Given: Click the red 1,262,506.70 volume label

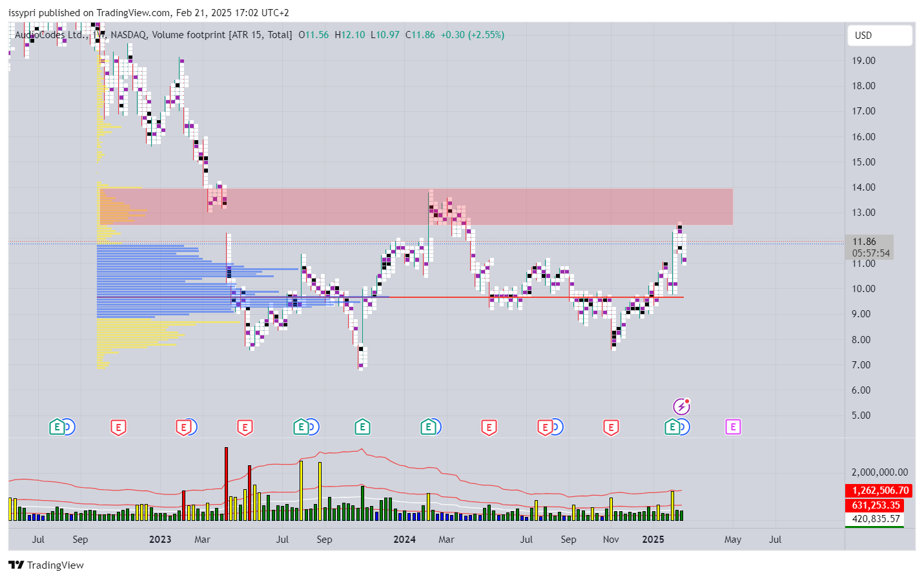Looking at the screenshot, I should pyautogui.click(x=879, y=490).
